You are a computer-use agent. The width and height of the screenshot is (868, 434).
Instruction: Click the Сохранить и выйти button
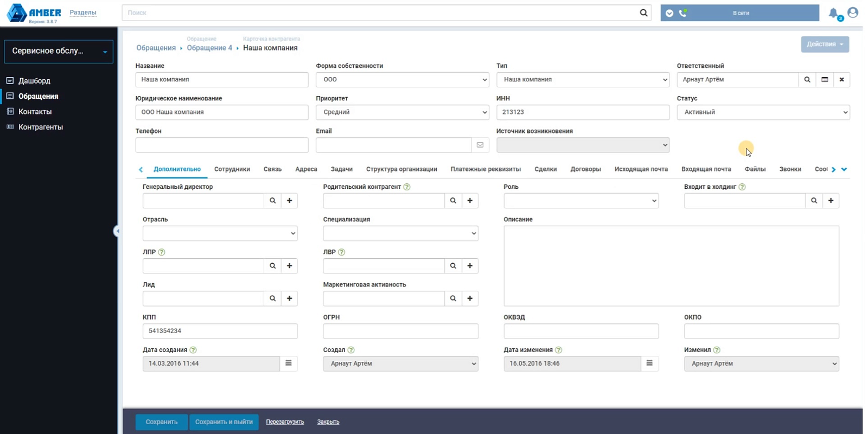224,422
